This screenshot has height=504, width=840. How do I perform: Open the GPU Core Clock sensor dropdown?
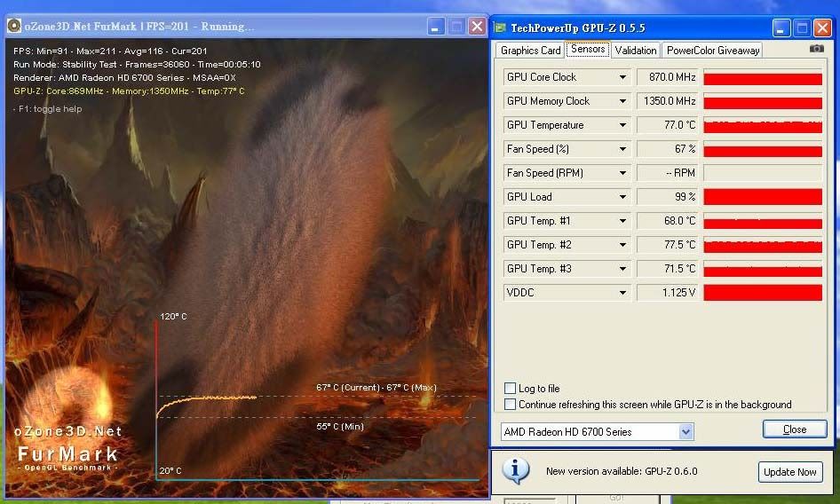pos(622,77)
